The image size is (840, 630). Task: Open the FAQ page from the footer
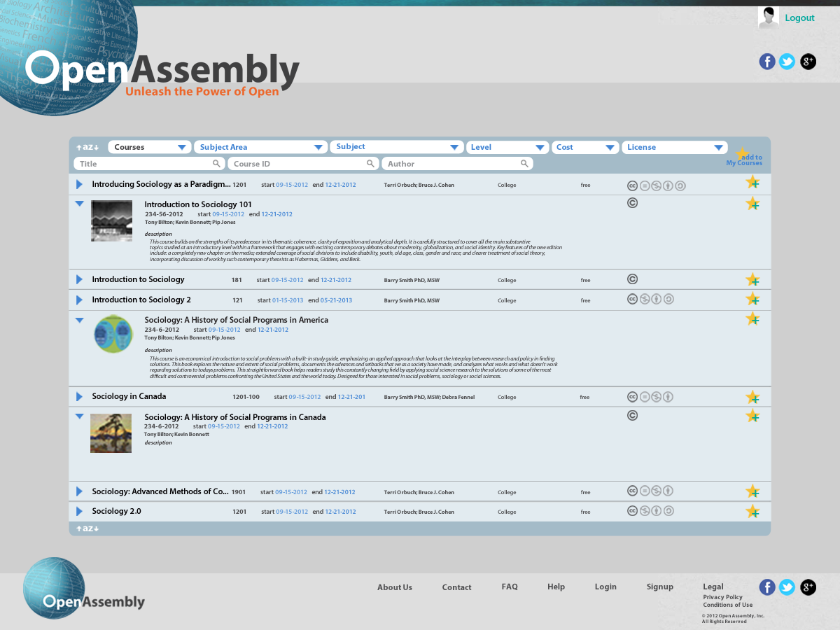click(510, 587)
